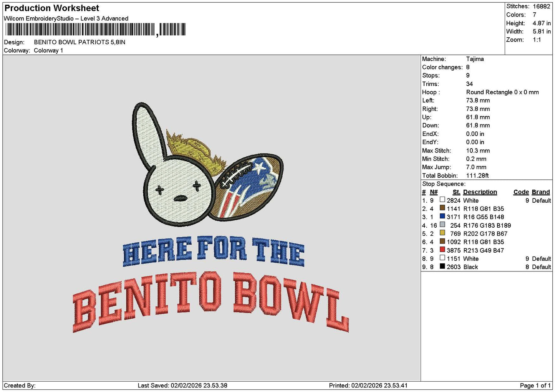This screenshot has width=555, height=392.
Task: Click the Color changes value 8
Action: (468, 67)
